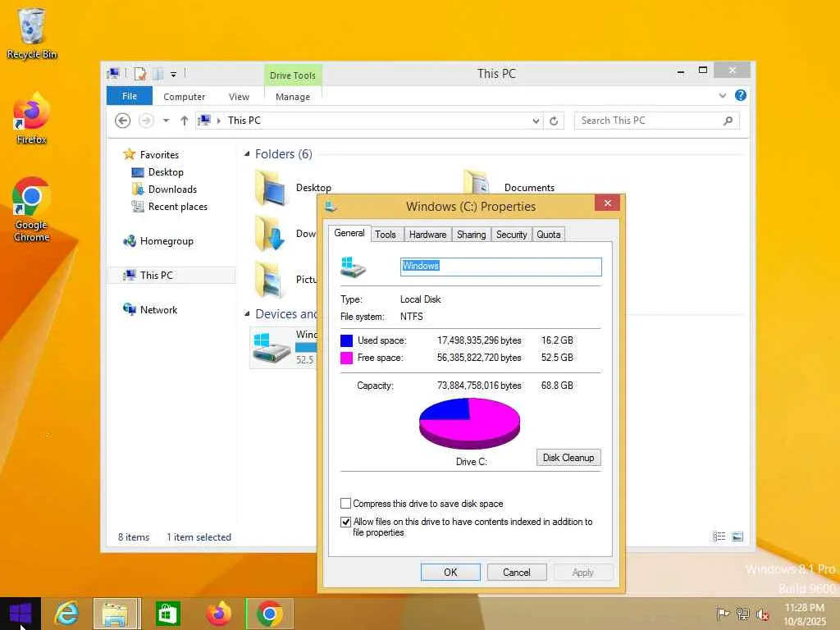
Task: Click the search magnifier icon in Explorer
Action: (728, 121)
